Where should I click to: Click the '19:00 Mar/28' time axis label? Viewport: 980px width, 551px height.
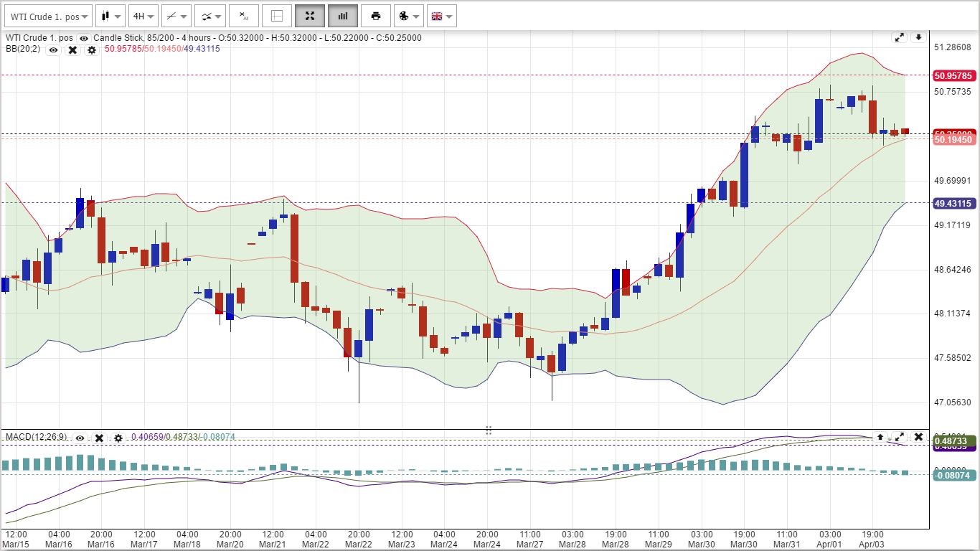pos(616,540)
